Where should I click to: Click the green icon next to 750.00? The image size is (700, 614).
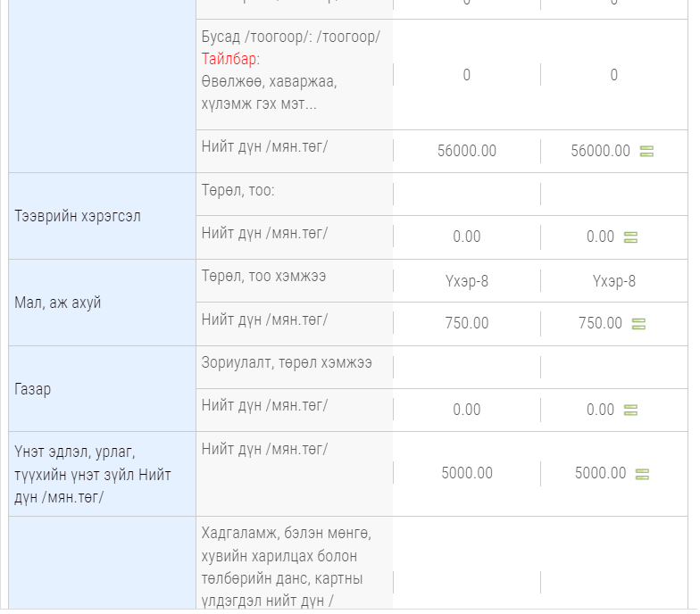[x=638, y=324]
